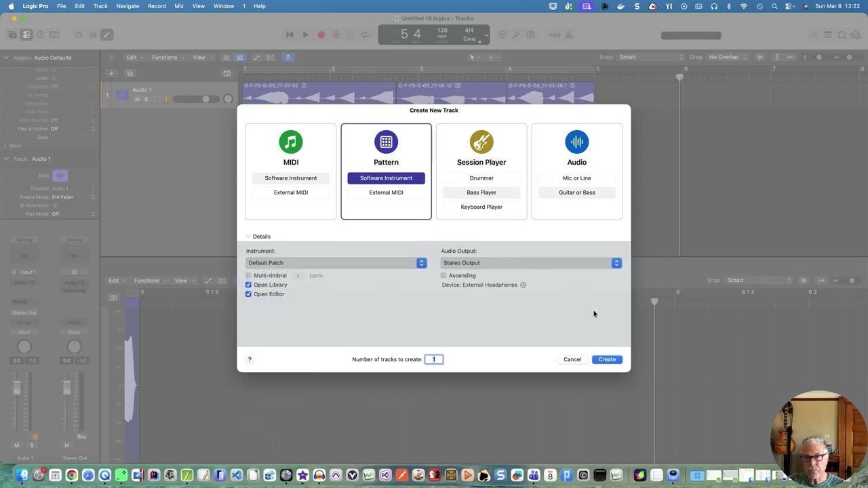Image resolution: width=868 pixels, height=488 pixels.
Task: Click the 120 tempo display
Action: click(x=442, y=30)
